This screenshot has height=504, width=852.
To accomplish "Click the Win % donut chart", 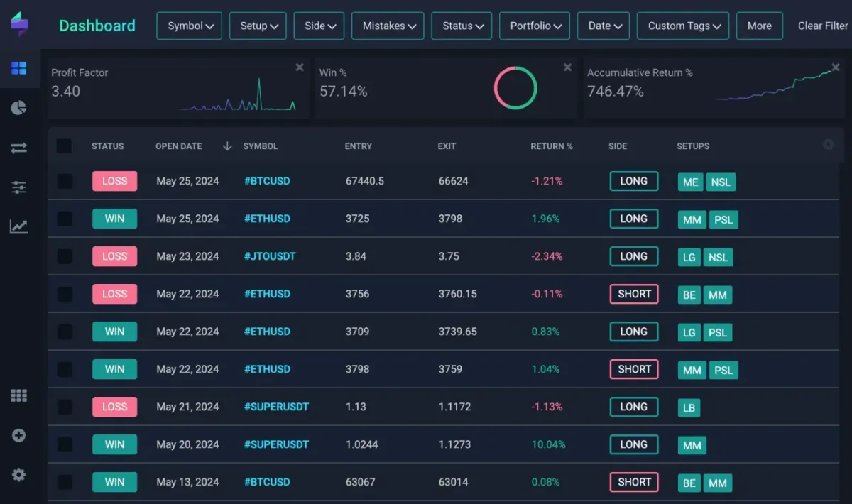I will click(x=515, y=88).
